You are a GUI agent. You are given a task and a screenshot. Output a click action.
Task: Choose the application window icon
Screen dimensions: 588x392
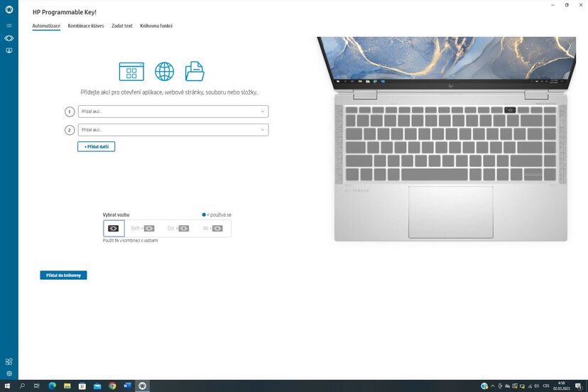click(x=131, y=71)
